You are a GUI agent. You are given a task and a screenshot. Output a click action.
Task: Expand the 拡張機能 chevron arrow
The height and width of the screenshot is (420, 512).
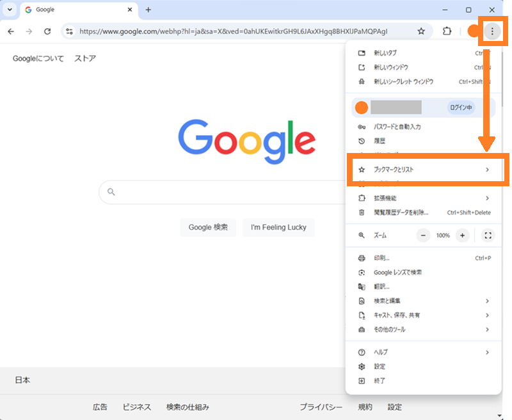(x=487, y=198)
